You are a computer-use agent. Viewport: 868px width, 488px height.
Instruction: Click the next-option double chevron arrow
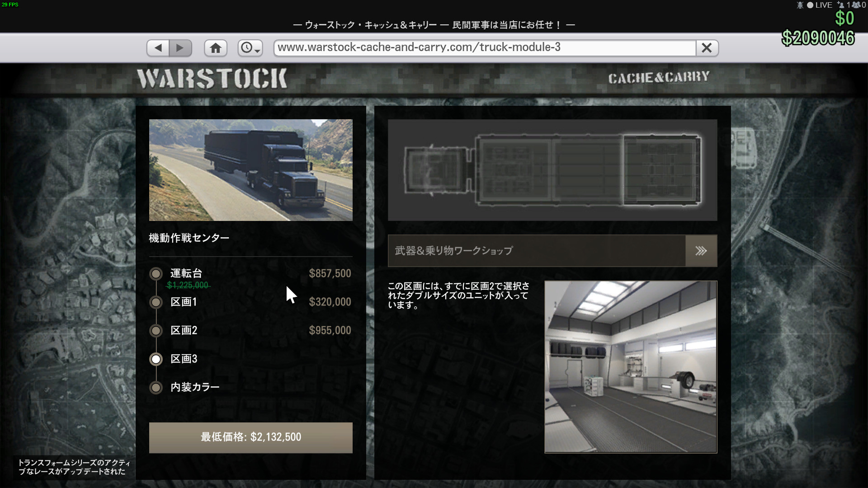(701, 251)
